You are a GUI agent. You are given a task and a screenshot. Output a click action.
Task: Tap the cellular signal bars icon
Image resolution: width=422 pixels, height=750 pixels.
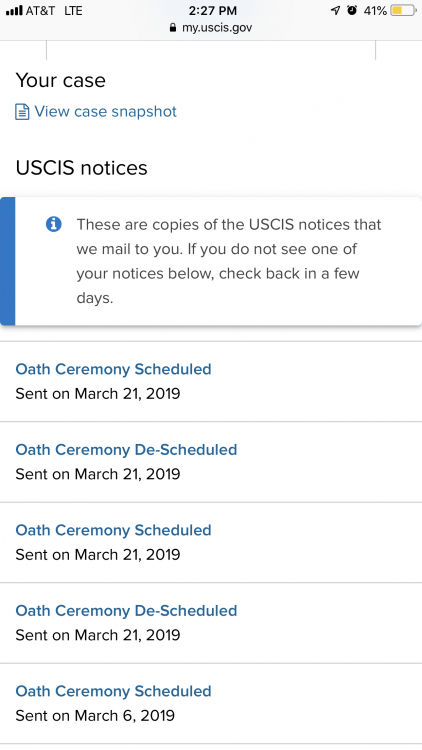14,11
